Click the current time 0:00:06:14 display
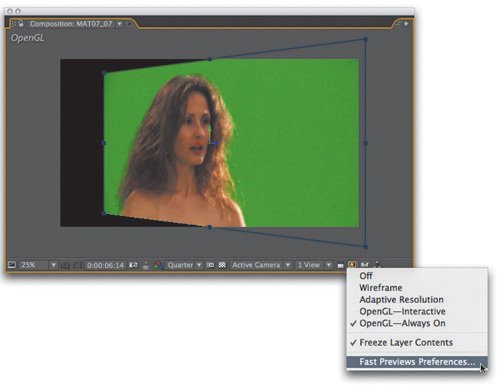The image size is (500, 386). pyautogui.click(x=105, y=265)
